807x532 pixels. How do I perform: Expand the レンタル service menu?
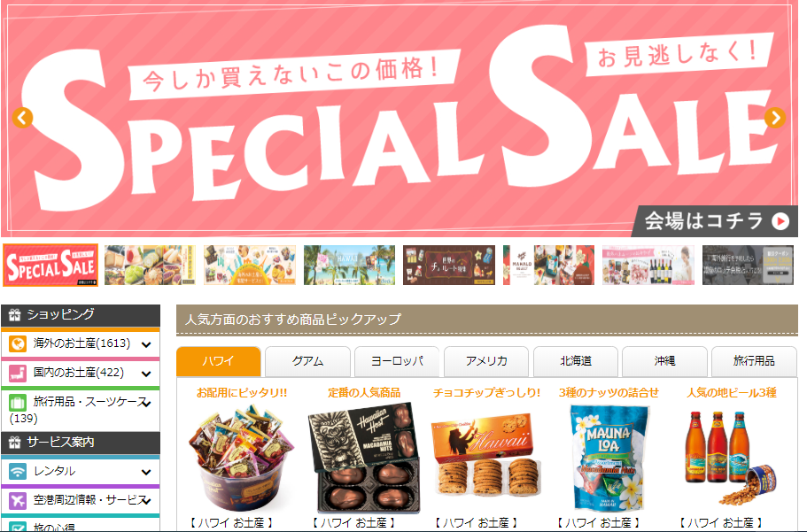(x=146, y=472)
